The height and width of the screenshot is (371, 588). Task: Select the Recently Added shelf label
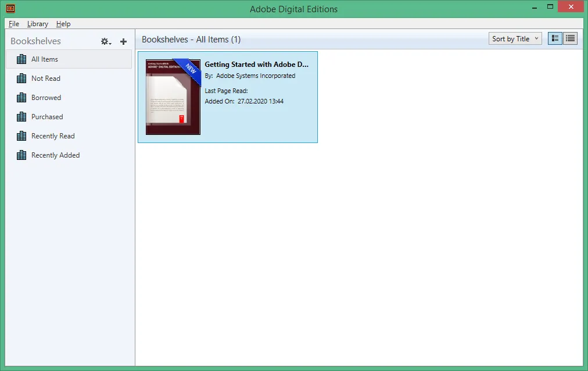pyautogui.click(x=56, y=155)
